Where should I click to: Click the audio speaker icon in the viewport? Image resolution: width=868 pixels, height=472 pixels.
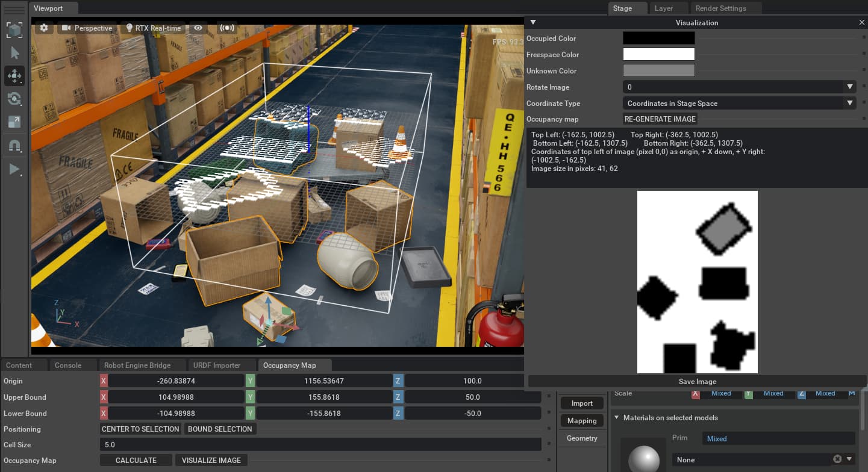[x=226, y=28]
